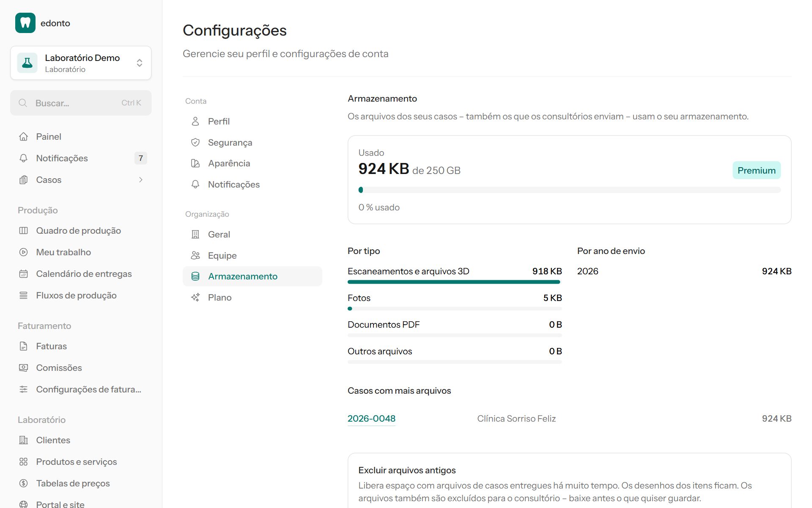
Task: Switch to the Geral organization tab
Action: pyautogui.click(x=252, y=235)
